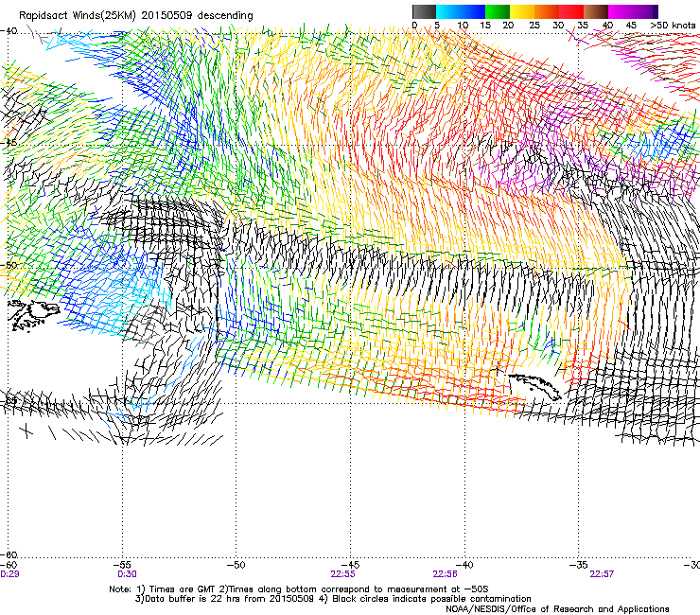Image resolution: width=700 pixels, height=615 pixels.
Task: Click the '-40' longitude axis label
Action: 464,565
